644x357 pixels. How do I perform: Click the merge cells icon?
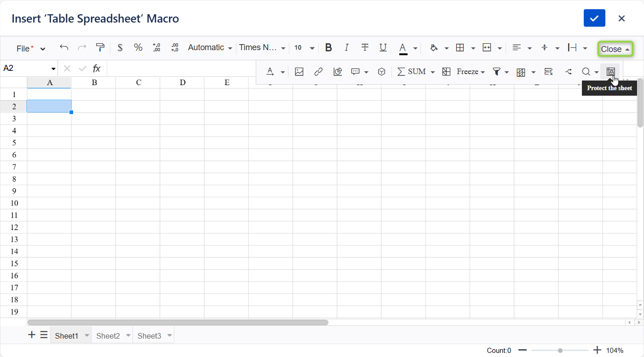coord(487,48)
